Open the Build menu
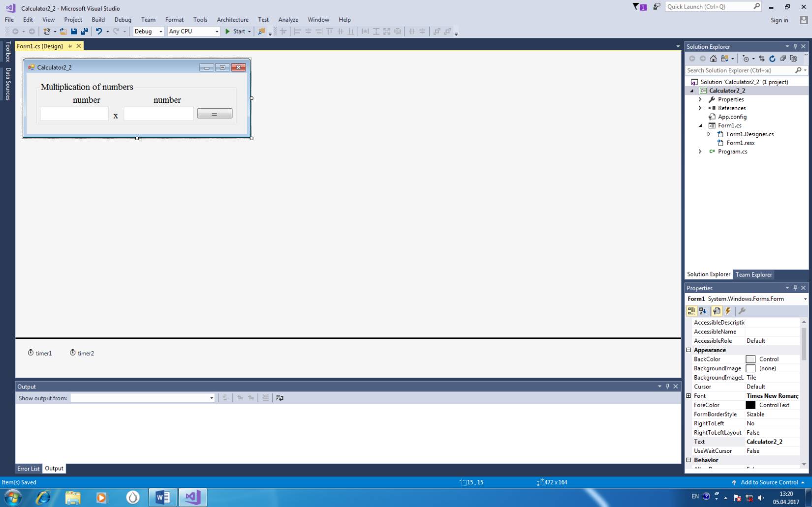This screenshot has height=507, width=812. pos(98,20)
